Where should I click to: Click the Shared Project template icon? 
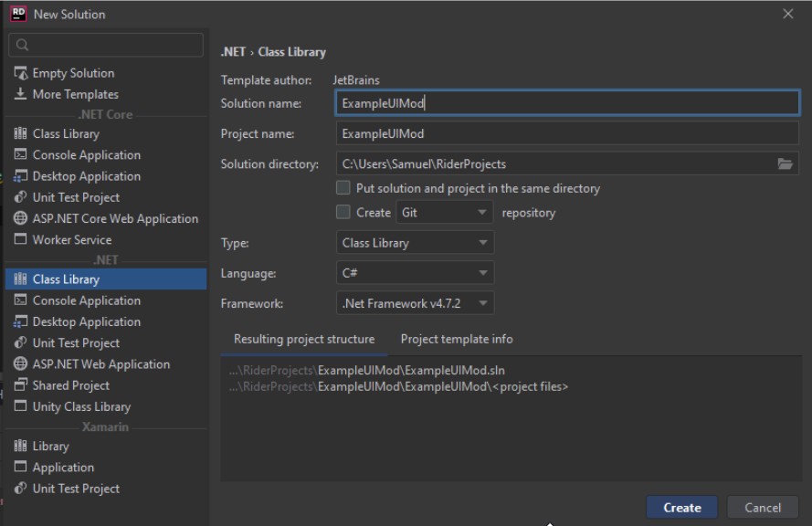pos(20,385)
